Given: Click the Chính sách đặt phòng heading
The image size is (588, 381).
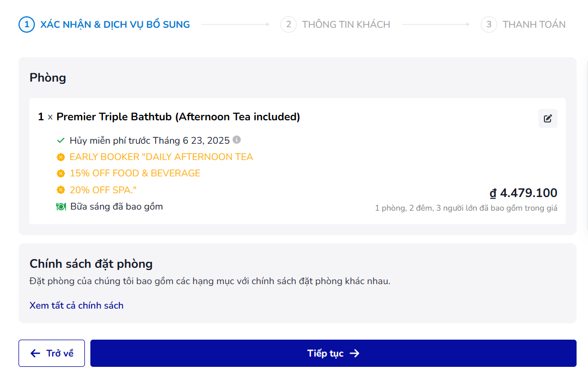Looking at the screenshot, I should (x=91, y=264).
